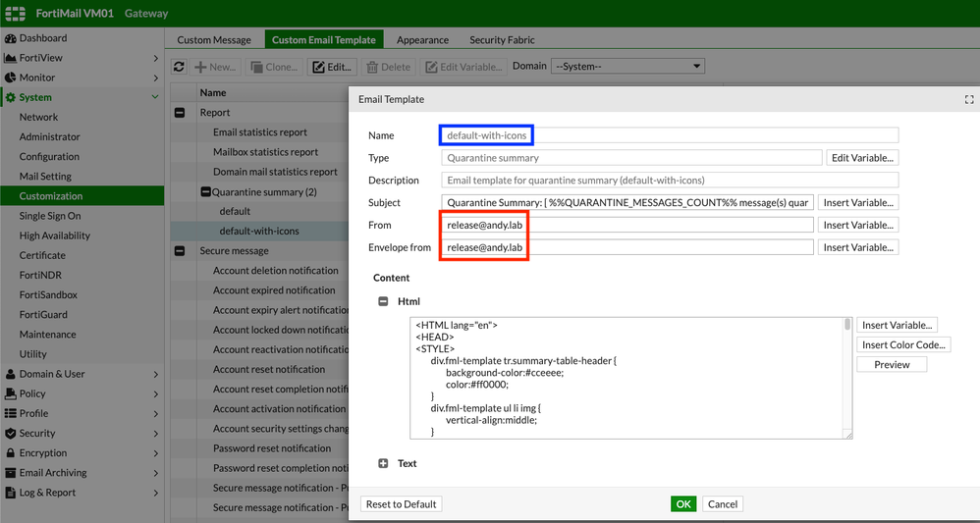The image size is (980, 523).
Task: Collapse the Report group in list
Action: pos(180,113)
